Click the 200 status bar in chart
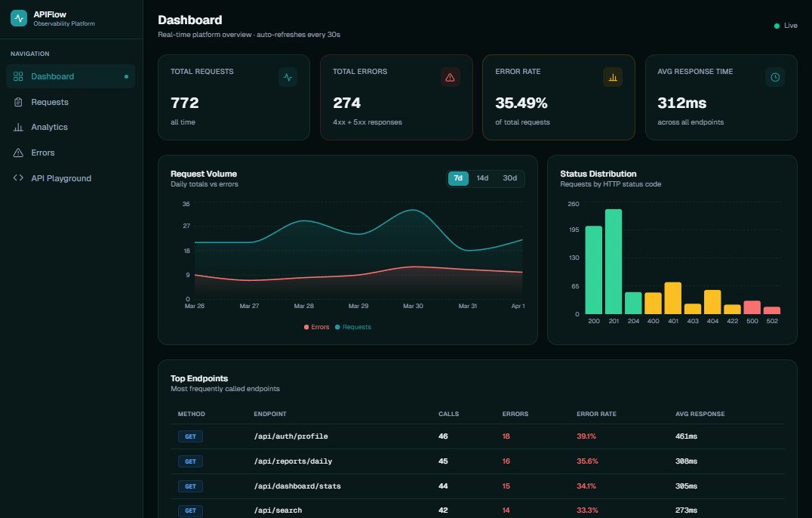The height and width of the screenshot is (518, 812). tap(593, 270)
